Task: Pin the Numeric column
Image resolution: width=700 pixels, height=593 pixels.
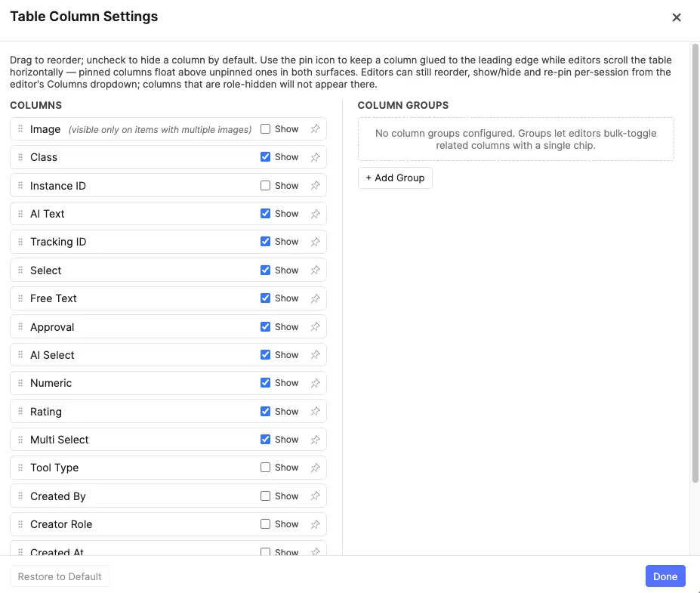Action: coord(316,383)
